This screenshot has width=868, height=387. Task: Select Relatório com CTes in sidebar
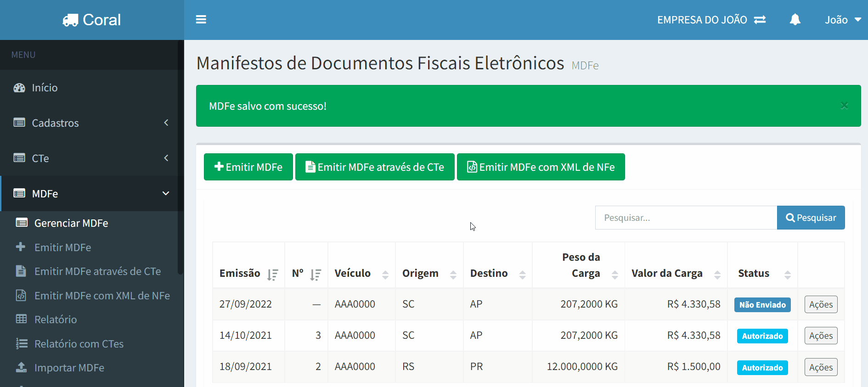coord(79,344)
